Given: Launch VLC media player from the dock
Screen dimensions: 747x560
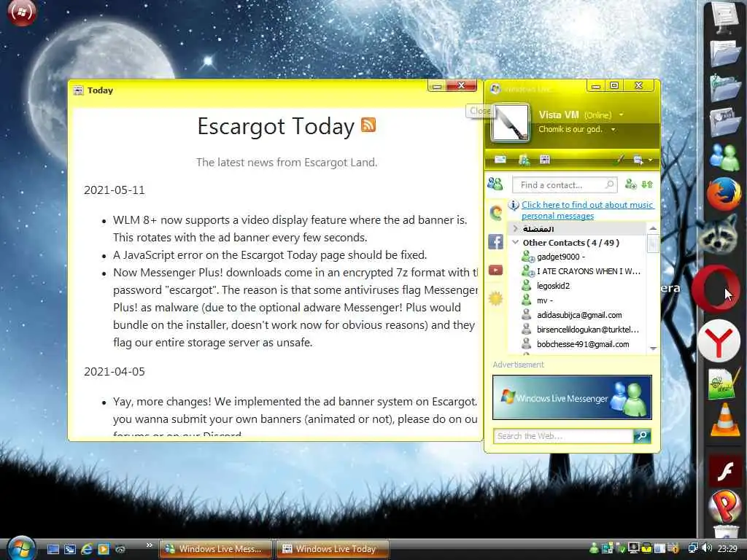Looking at the screenshot, I should coord(724,419).
